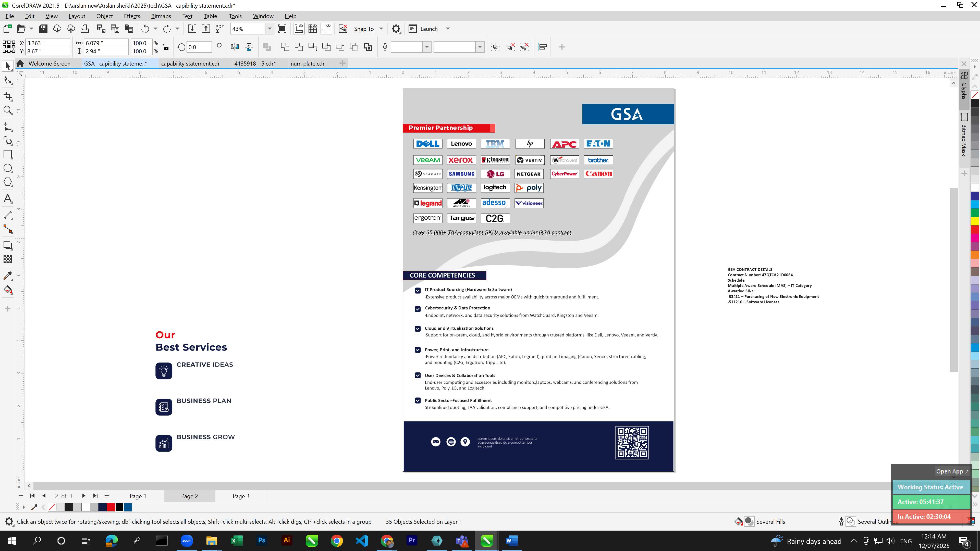Expand the redo history dropdown
Screen dimensions: 980x551
[177, 29]
